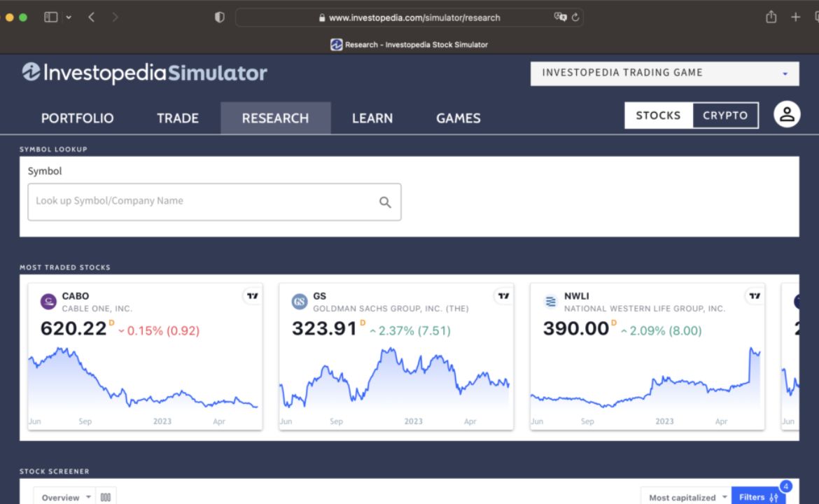
Task: Expand the Overview dropdown in stock screener
Action: point(64,496)
